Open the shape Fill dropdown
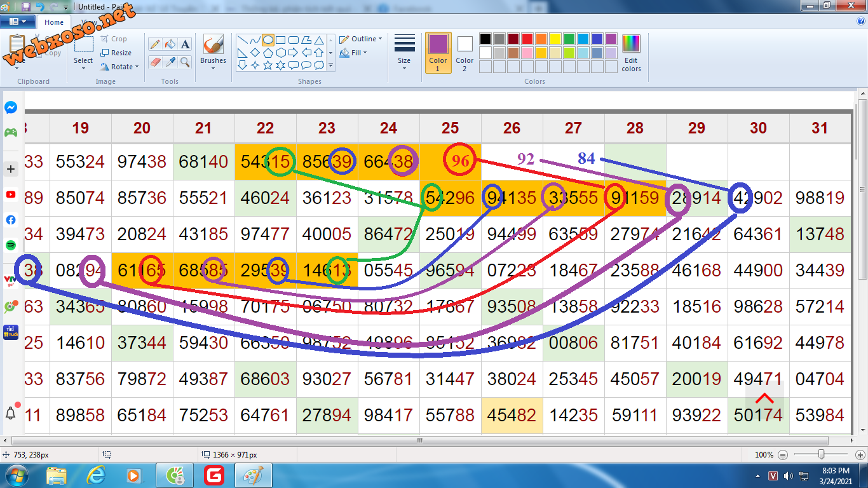This screenshot has width=868, height=488. click(x=354, y=53)
